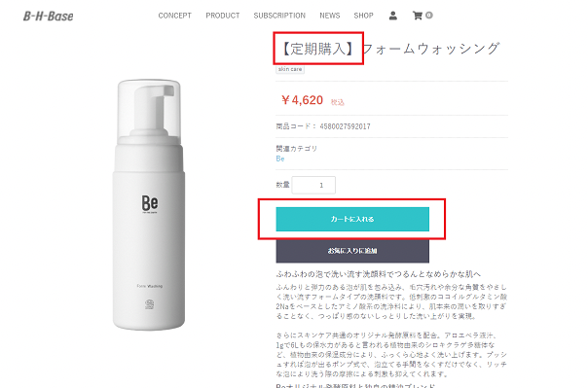Image resolution: width=588 pixels, height=388 pixels.
Task: Open the PRODUCT menu item
Action: click(x=222, y=16)
